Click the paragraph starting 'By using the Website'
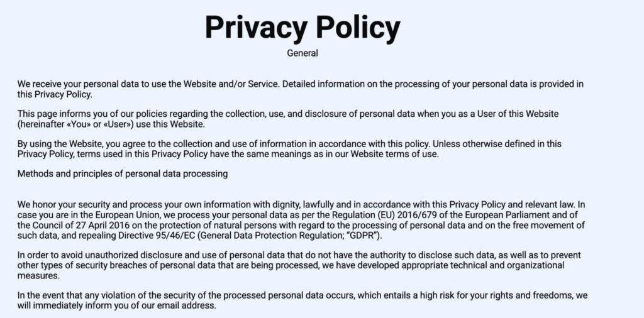The height and width of the screenshot is (318, 644). (289, 149)
